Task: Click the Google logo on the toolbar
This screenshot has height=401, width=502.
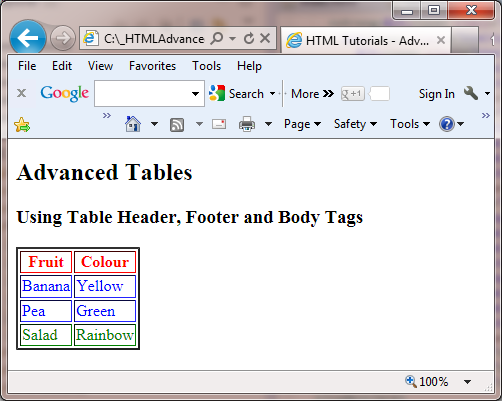Action: click(64, 93)
